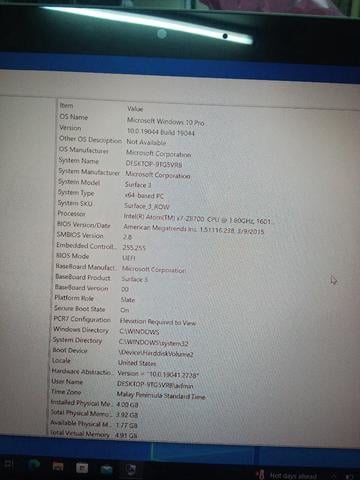The height and width of the screenshot is (480, 360).
Task: Expand the system tray hidden icons chevron
Action: tap(334, 477)
